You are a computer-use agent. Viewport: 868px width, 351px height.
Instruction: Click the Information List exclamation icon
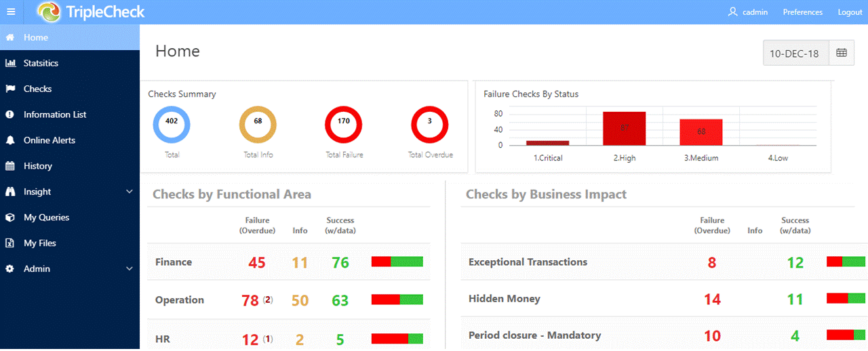[x=10, y=115]
